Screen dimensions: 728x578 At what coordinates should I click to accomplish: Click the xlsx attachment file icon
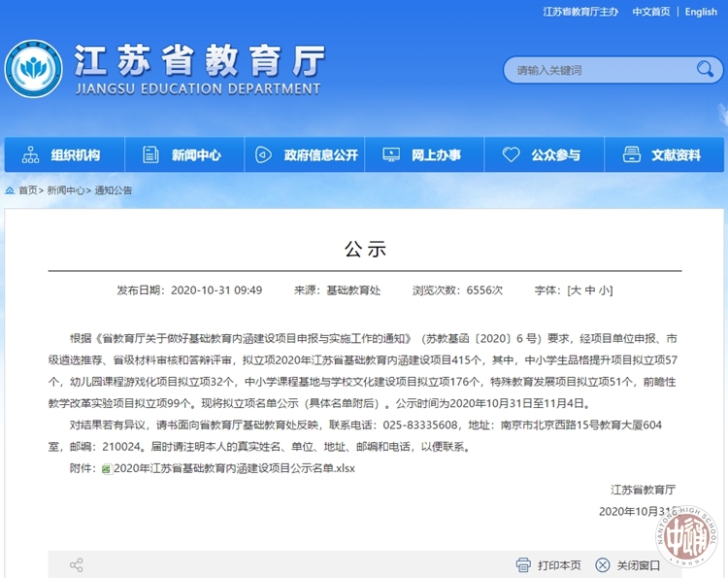107,468
